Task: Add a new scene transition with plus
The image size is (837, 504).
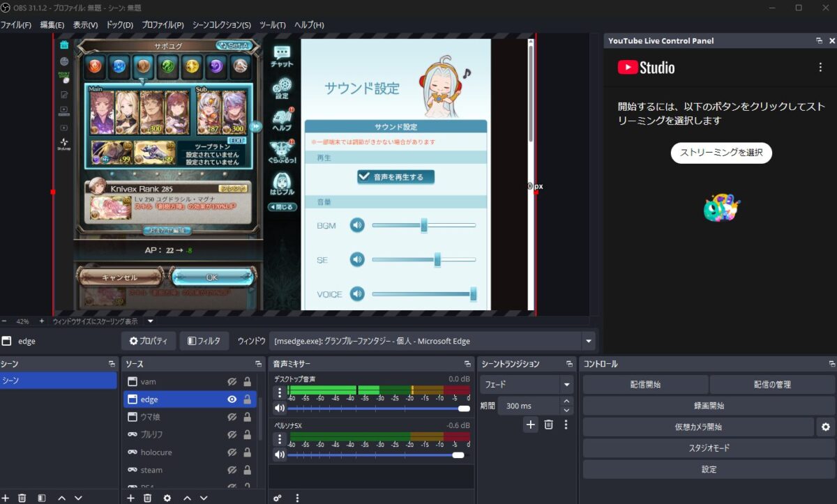Action: 531,424
